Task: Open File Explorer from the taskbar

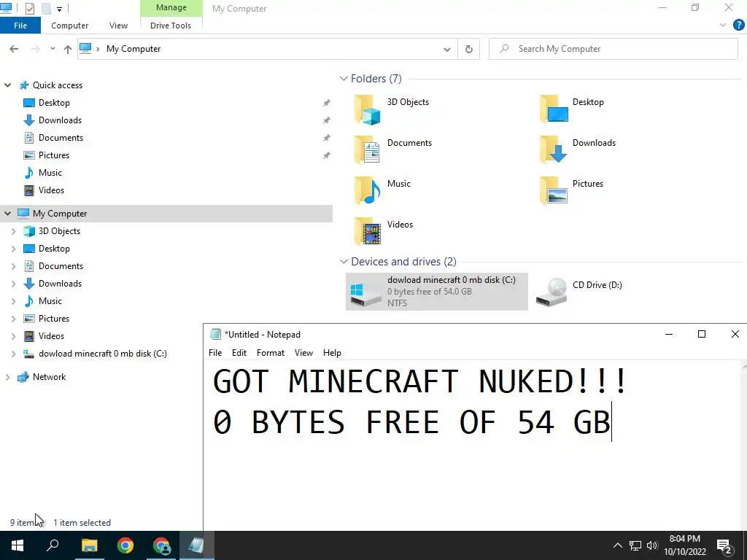Action: 89,545
